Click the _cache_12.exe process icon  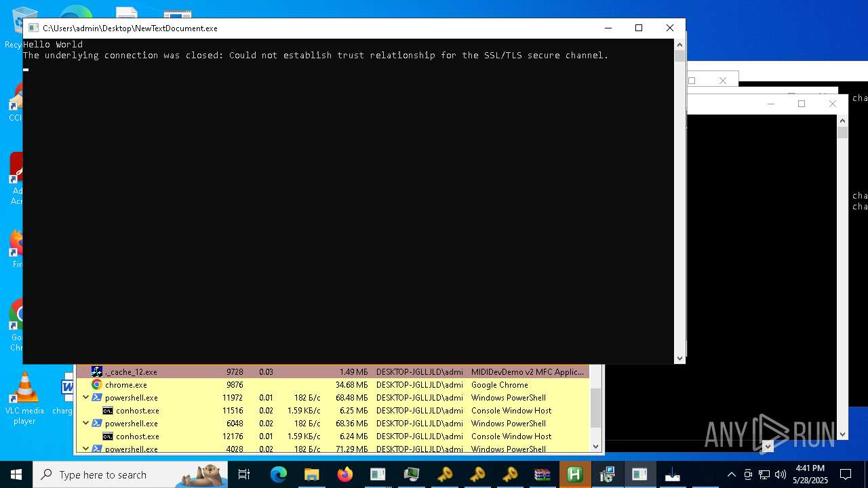(97, 371)
